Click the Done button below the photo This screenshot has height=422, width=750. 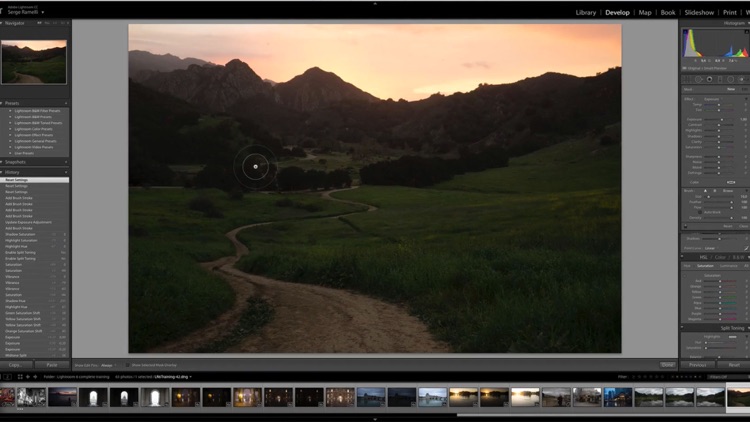[x=667, y=365]
